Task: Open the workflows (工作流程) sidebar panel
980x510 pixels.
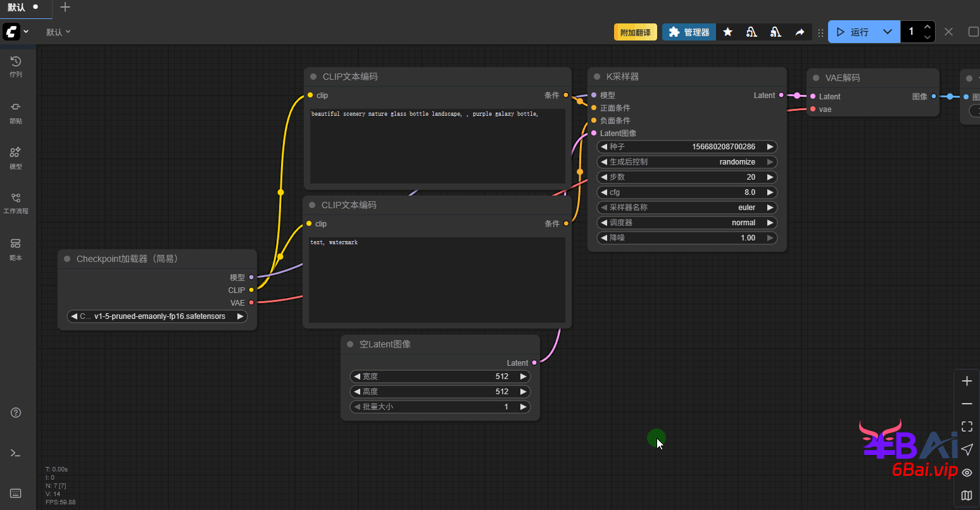Action: [16, 202]
